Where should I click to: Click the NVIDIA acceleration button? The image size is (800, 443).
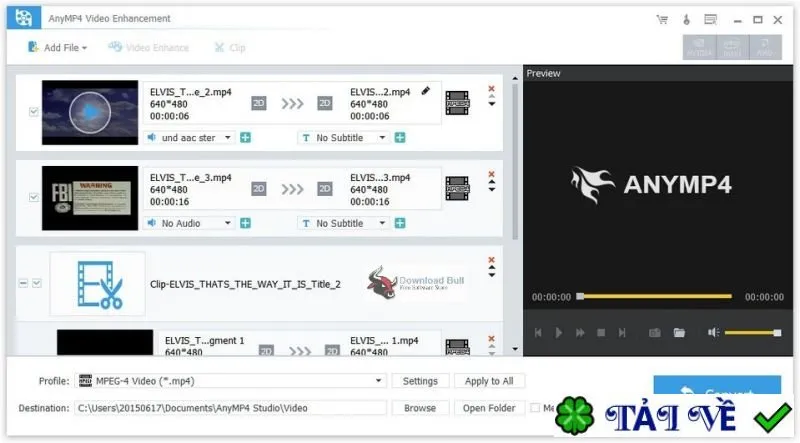699,47
